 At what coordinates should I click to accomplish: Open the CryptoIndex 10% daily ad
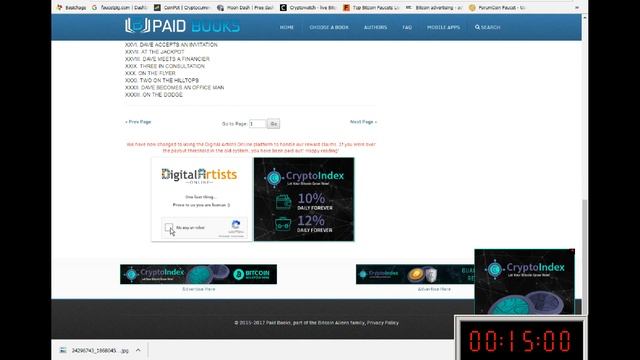point(304,199)
